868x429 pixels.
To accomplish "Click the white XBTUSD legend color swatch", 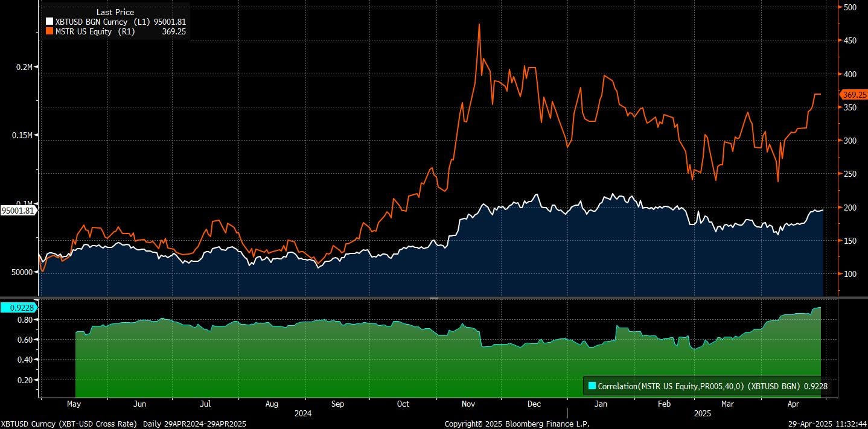I will [x=50, y=22].
